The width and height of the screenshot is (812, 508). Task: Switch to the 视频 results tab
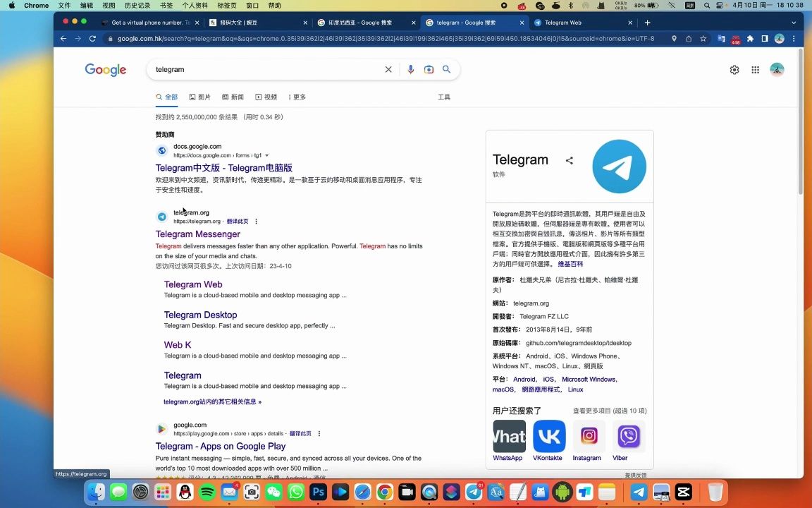pos(266,97)
